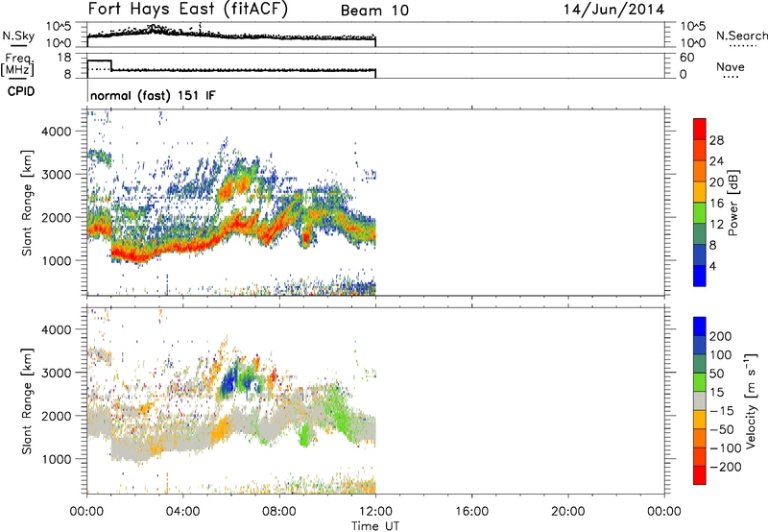Click the yellow Power segment between 16 and 20

pyautogui.click(x=700, y=192)
